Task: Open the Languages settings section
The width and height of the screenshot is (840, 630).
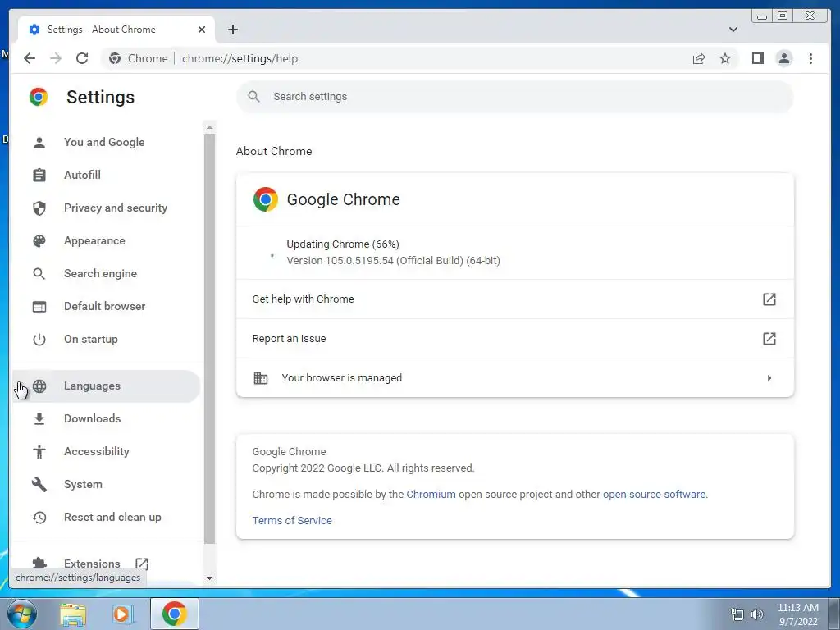Action: (x=106, y=386)
